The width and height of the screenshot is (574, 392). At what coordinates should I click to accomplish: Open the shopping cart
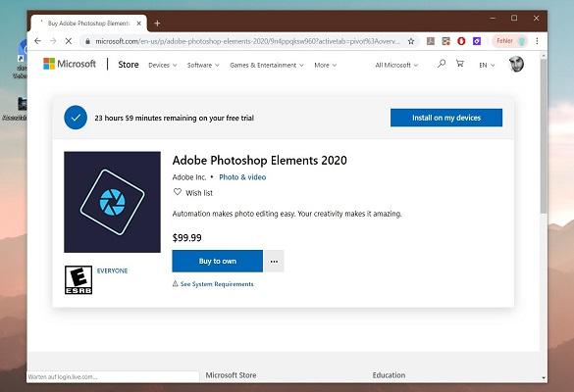click(460, 64)
